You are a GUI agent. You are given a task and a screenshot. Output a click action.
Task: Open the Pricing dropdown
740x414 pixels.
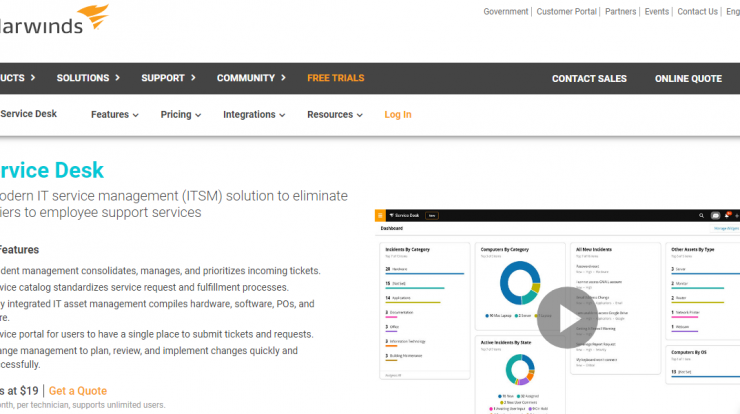pyautogui.click(x=181, y=115)
